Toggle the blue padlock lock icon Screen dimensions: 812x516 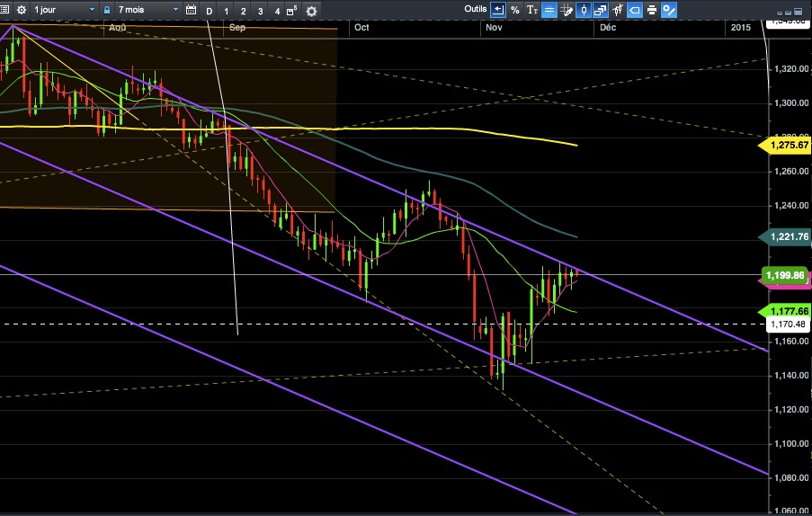[107, 10]
